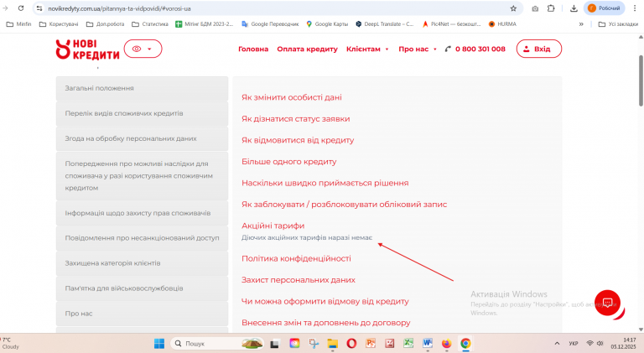Image resolution: width=644 pixels, height=353 pixels.
Task: Expand the Як дізнатися статус заявки question
Action: 296,118
